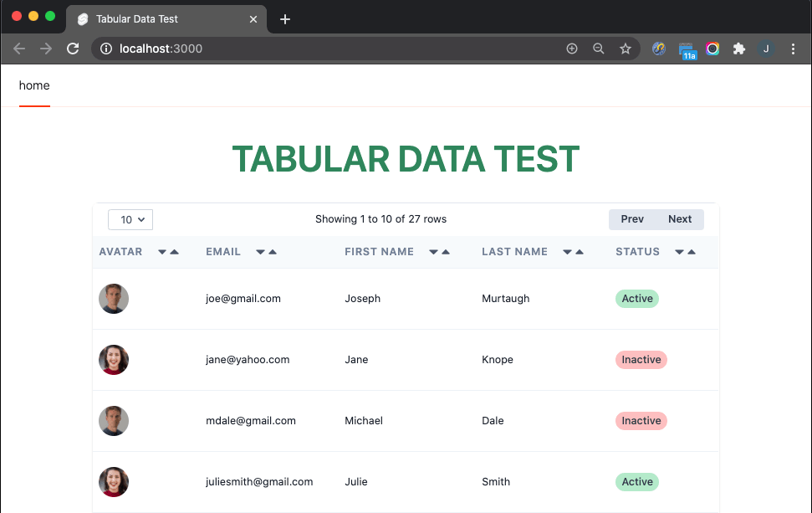Open the rows-per-page dropdown showing 10
Screen dimensions: 812x513
tap(130, 219)
